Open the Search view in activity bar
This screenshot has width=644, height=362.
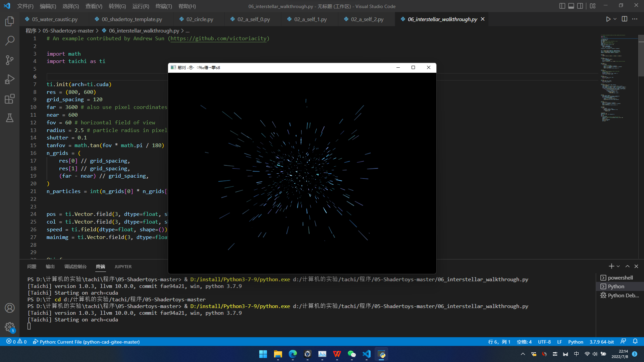click(10, 41)
